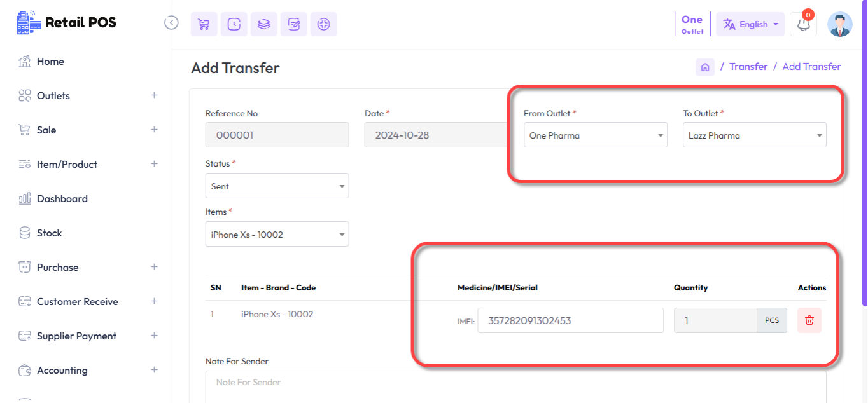Click the Transfer breadcrumb link
This screenshot has height=403, width=868.
[x=748, y=66]
